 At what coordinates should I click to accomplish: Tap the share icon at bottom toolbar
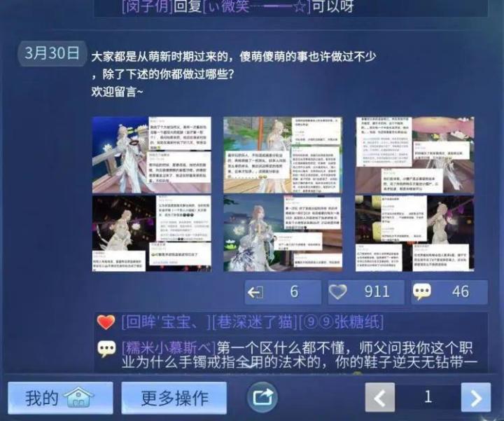262,397
